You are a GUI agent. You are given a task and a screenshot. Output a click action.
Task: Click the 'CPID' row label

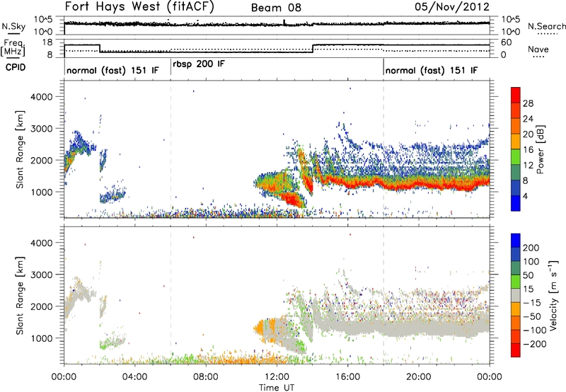click(16, 67)
